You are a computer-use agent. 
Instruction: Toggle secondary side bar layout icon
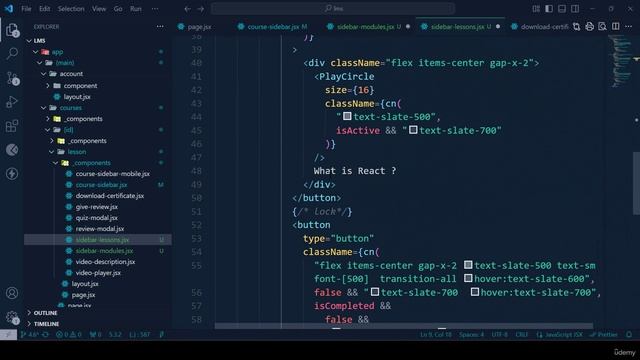point(575,9)
